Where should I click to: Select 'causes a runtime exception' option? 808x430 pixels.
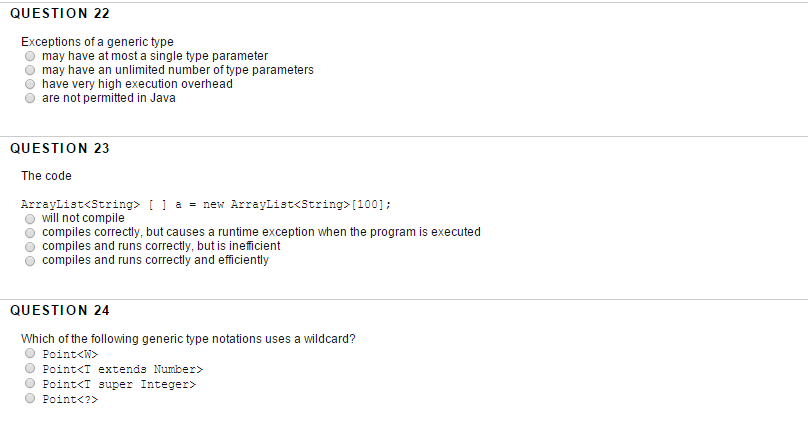[31, 232]
